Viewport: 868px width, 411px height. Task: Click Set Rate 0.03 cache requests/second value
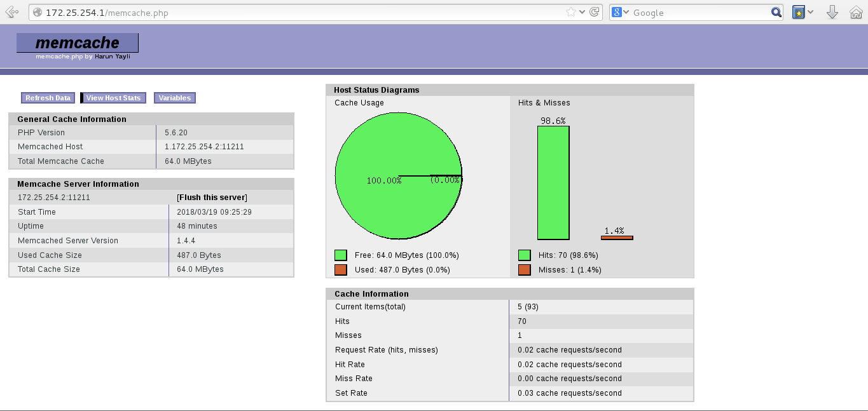pos(570,393)
